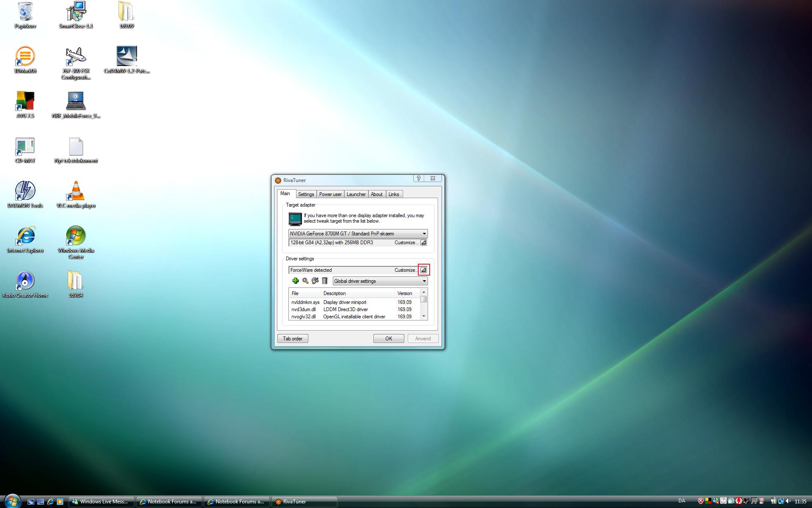Click the Tab order button

coord(293,339)
